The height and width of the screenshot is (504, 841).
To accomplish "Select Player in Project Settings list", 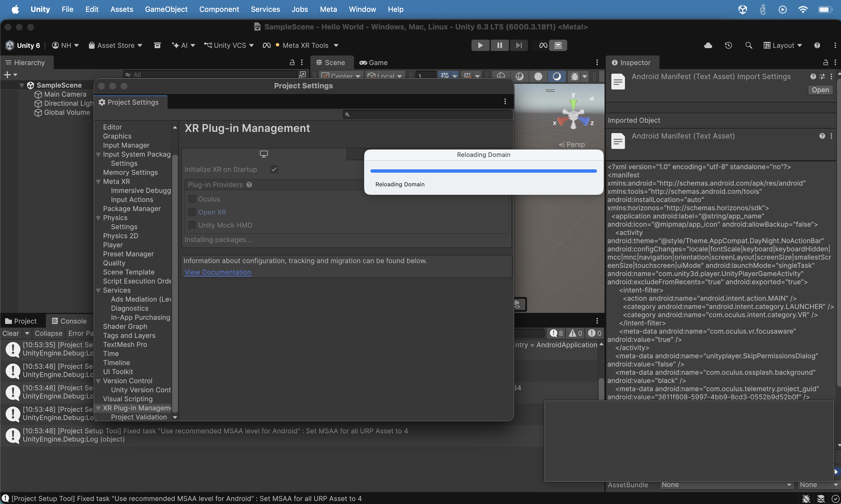I will coord(113,245).
